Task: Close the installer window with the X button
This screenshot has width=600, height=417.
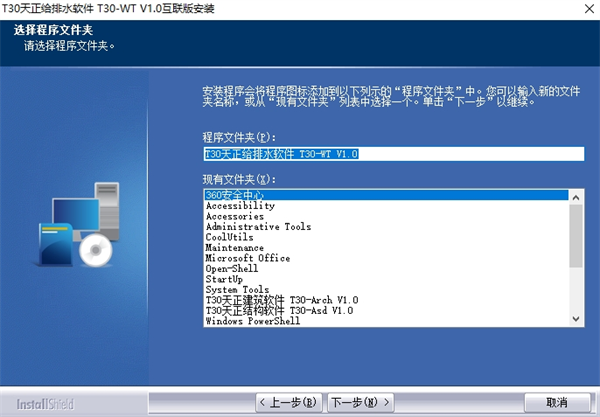Action: click(589, 9)
